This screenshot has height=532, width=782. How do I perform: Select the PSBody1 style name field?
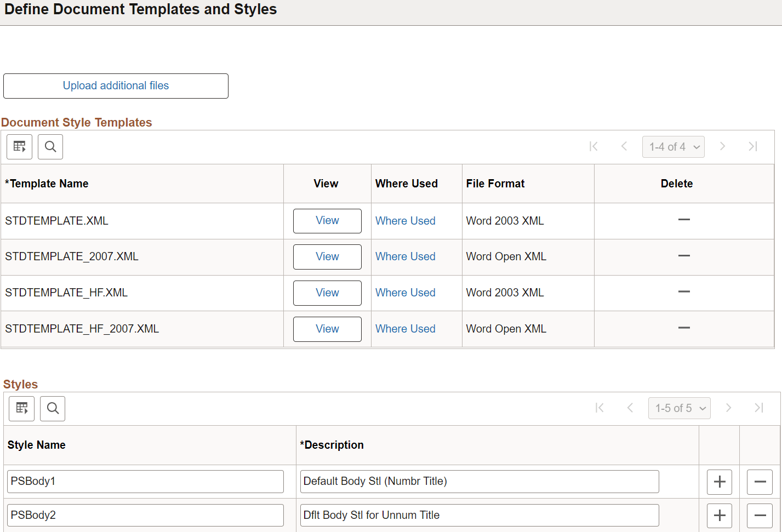coord(145,481)
